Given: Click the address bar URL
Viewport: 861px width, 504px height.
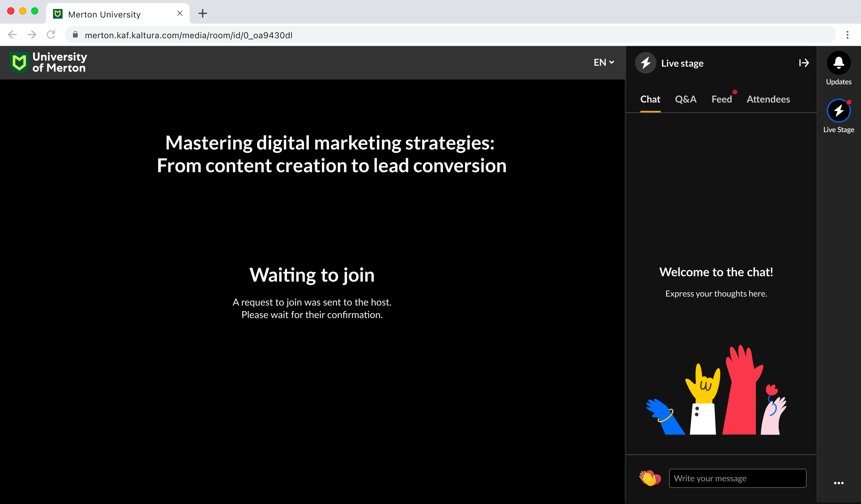Looking at the screenshot, I should pos(189,35).
